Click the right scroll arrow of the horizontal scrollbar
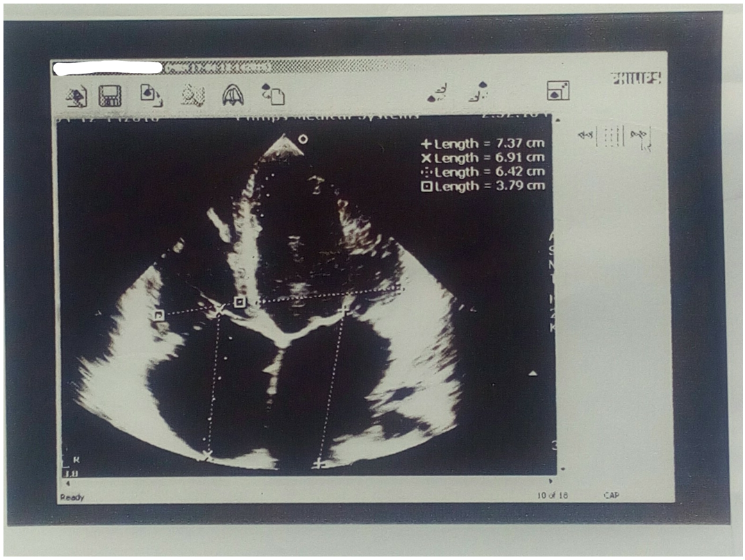This screenshot has height=560, width=745. pos(550,480)
